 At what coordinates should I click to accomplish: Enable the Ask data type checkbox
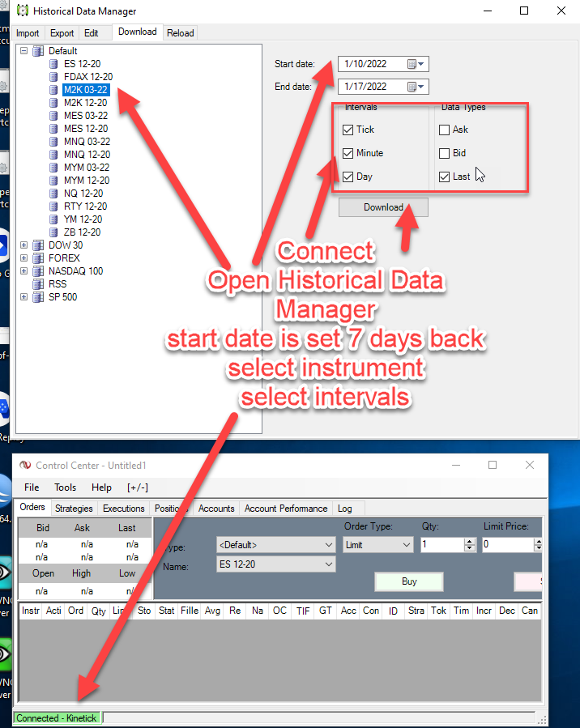pyautogui.click(x=444, y=130)
